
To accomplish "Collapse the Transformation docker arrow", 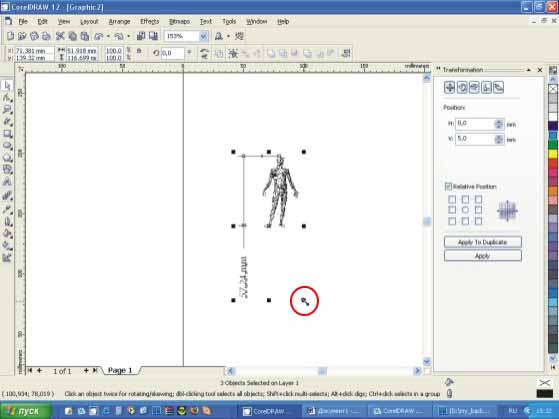I will 528,70.
